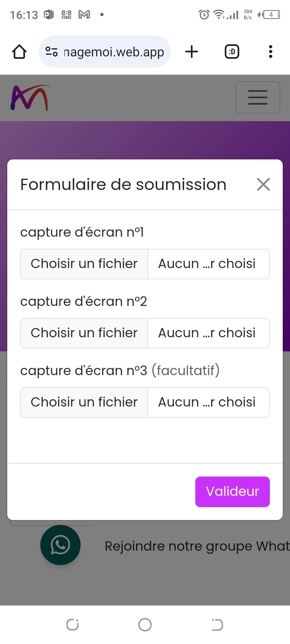
Task: Tap the Android home navigation button
Action: tap(145, 625)
